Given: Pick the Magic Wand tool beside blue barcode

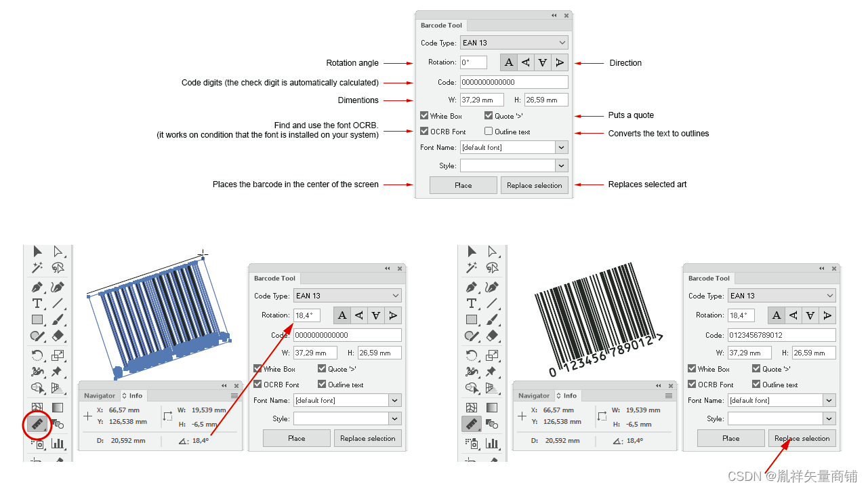Looking at the screenshot, I should [x=37, y=268].
